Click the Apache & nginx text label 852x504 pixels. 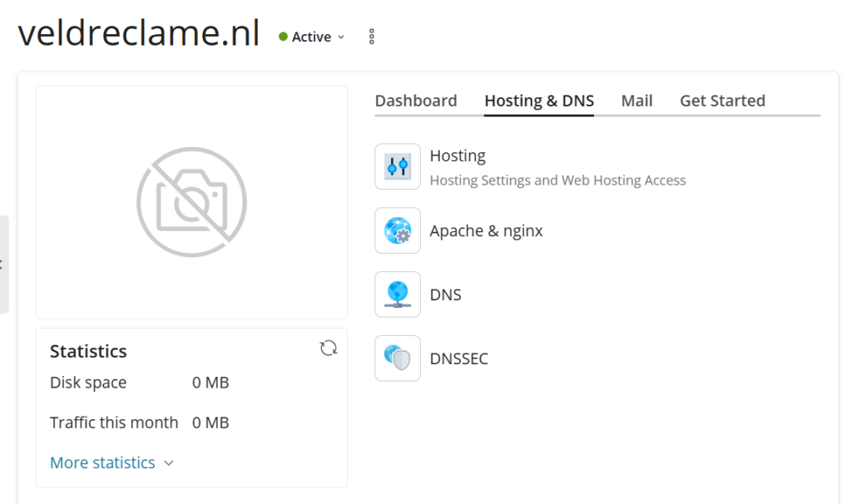pos(486,230)
